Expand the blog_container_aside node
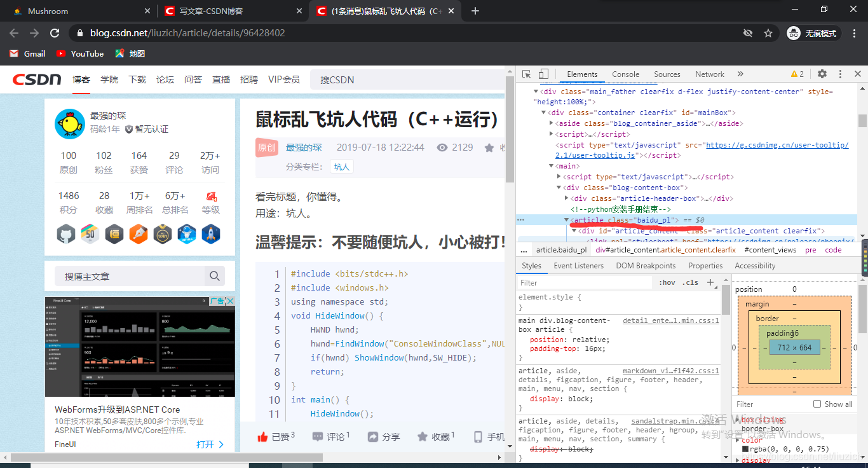 point(551,123)
